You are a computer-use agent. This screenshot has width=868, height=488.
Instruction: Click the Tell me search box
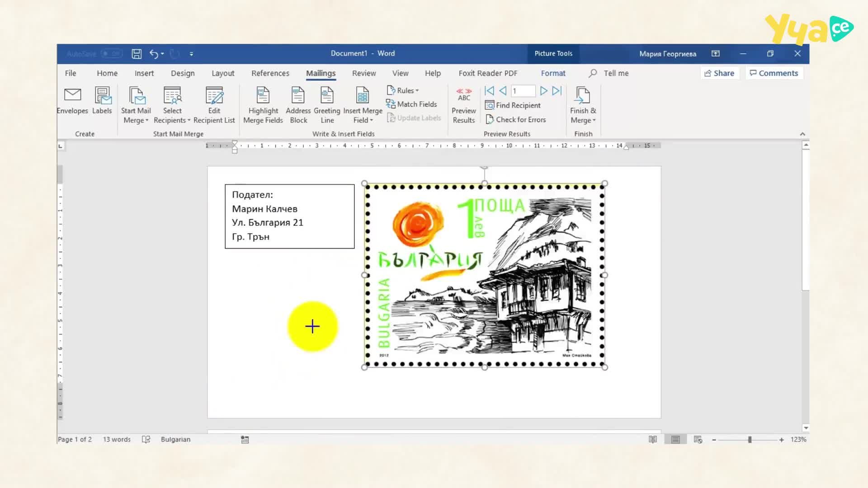pyautogui.click(x=609, y=73)
